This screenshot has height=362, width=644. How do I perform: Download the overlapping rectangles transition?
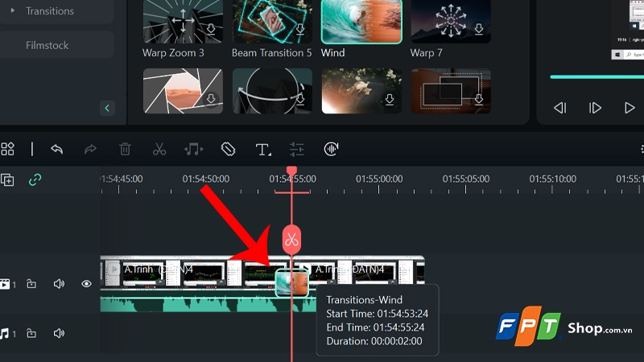pos(479,99)
